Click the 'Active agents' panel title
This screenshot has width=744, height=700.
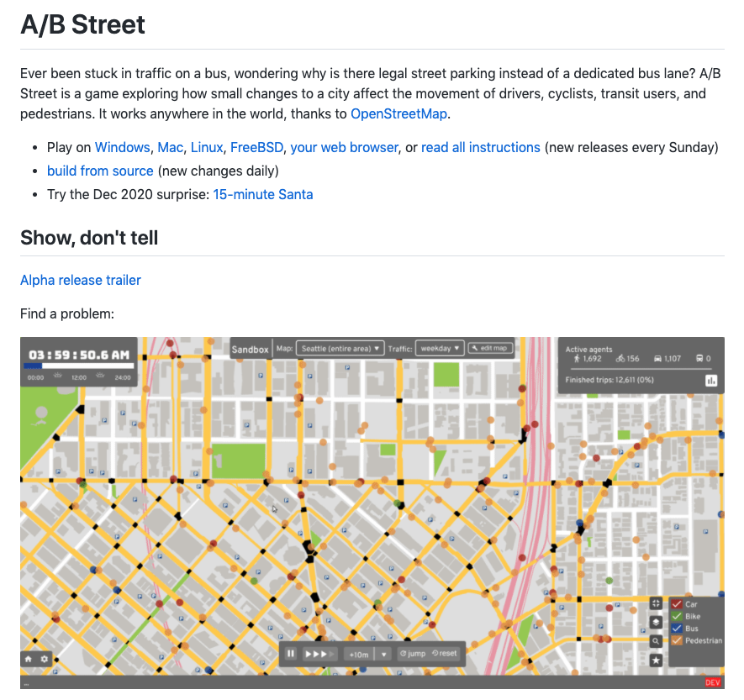[588, 350]
